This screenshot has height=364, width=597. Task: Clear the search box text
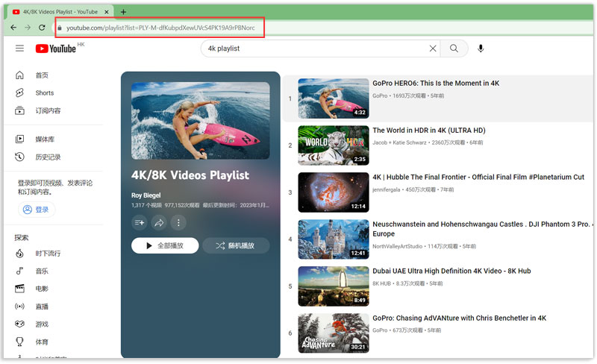pos(432,48)
